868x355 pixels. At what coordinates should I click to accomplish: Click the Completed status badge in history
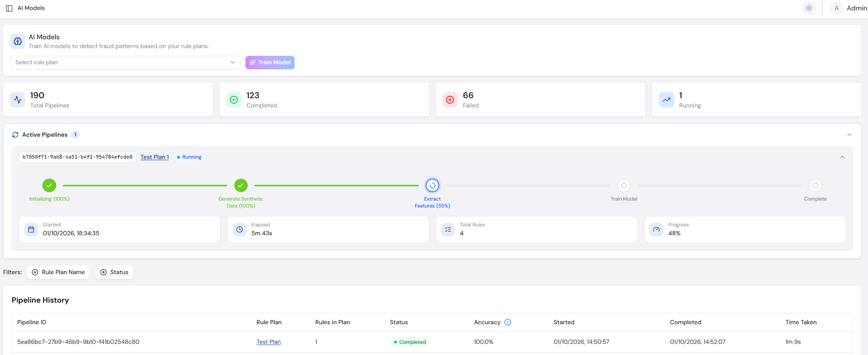tap(410, 342)
